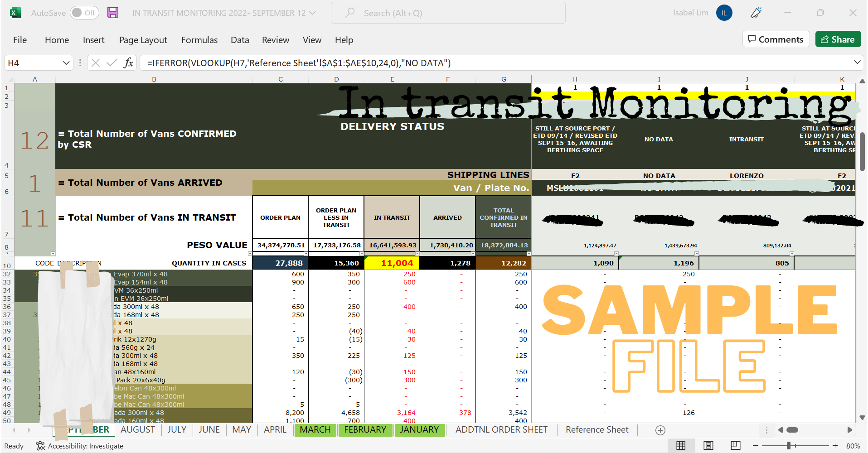Open the filter arrow in column C
Viewport: 868px width, 453px height.
(305, 254)
